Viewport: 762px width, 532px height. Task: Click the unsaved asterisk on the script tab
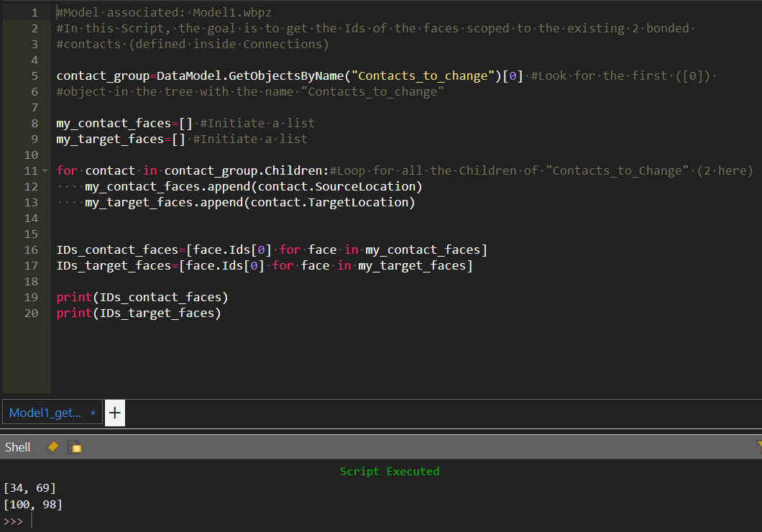coord(93,413)
